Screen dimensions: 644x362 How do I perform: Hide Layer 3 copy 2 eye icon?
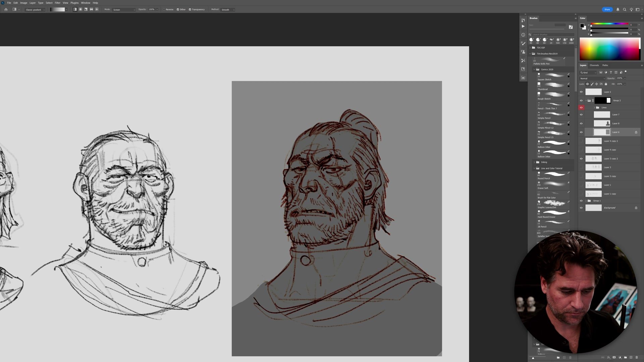pyautogui.click(x=581, y=159)
